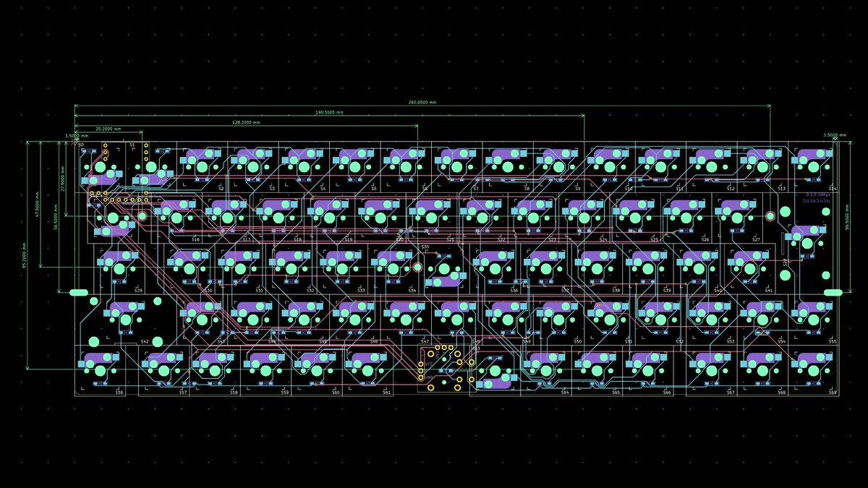The image size is (868, 488).
Task: Select the S16 switch label
Action: (x=195, y=239)
